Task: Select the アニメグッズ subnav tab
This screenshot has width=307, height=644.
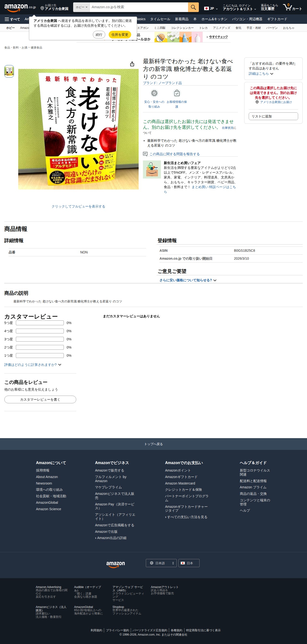Action: [x=221, y=28]
